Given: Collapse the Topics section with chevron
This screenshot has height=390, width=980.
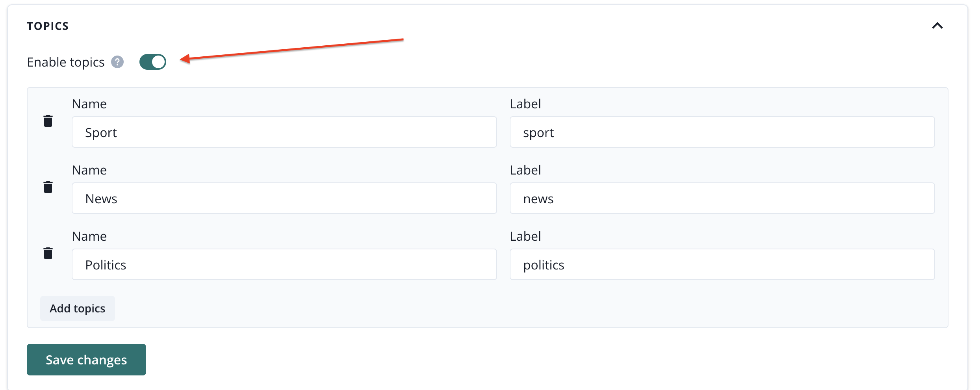Looking at the screenshot, I should (937, 26).
